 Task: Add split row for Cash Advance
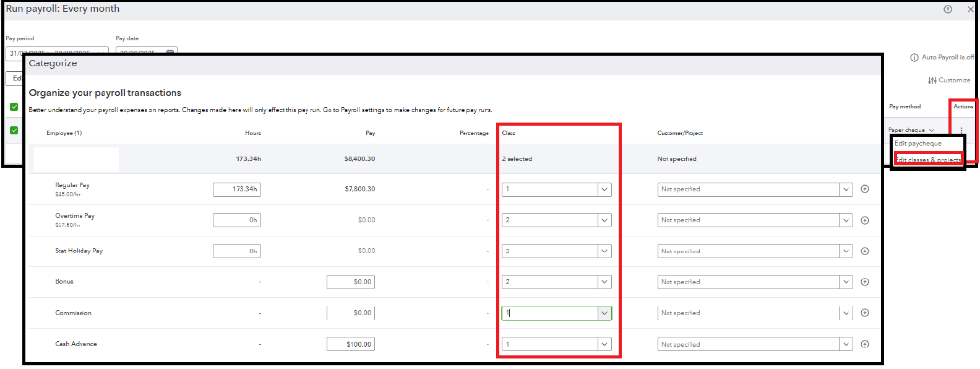point(865,344)
